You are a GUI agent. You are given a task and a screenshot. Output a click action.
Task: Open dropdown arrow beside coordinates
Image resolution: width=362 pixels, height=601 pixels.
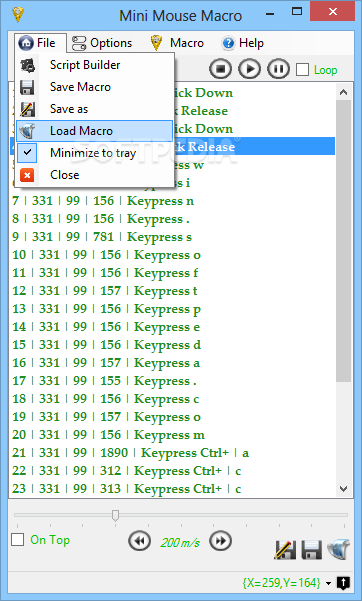pos(329,583)
